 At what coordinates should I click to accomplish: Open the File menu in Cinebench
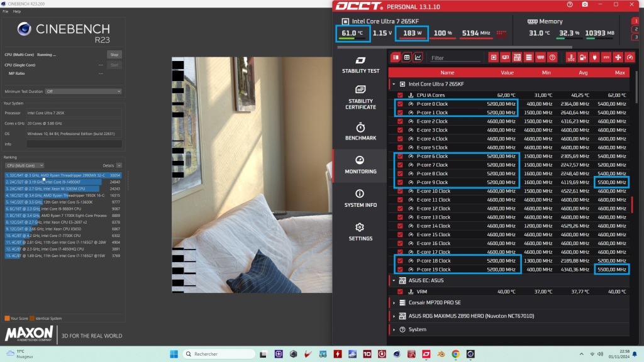click(x=5, y=11)
